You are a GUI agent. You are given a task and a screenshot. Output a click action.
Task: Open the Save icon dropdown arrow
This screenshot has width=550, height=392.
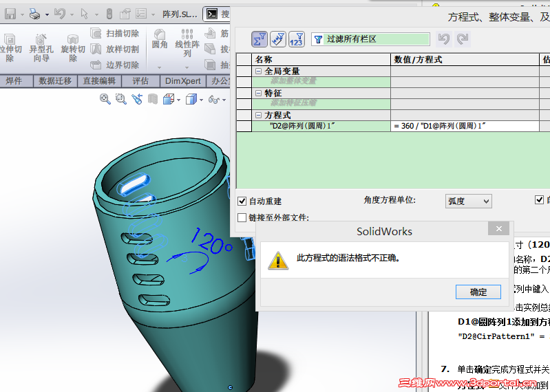tap(22, 14)
